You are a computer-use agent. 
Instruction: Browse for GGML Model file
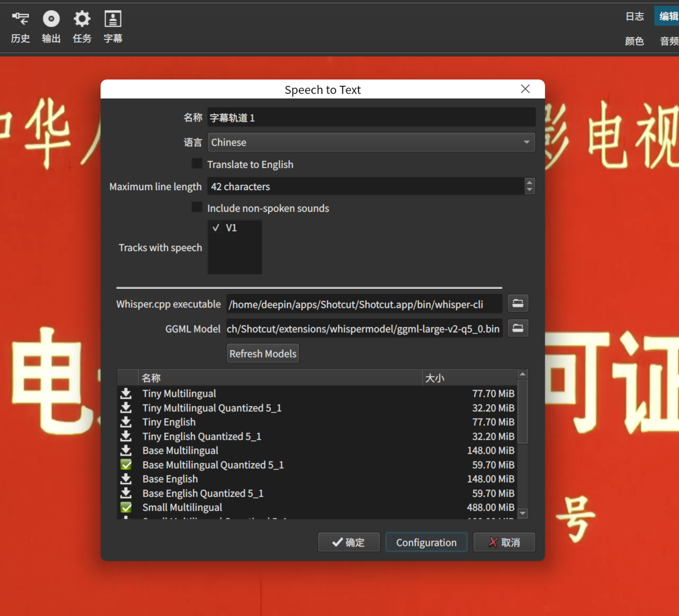click(x=518, y=328)
